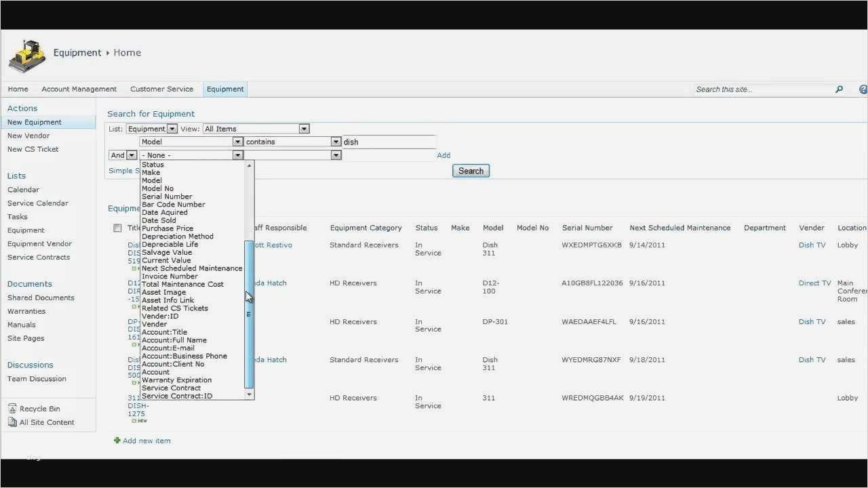This screenshot has height=488, width=868.
Task: Open Team Discussion in the sidebar
Action: [x=37, y=379]
